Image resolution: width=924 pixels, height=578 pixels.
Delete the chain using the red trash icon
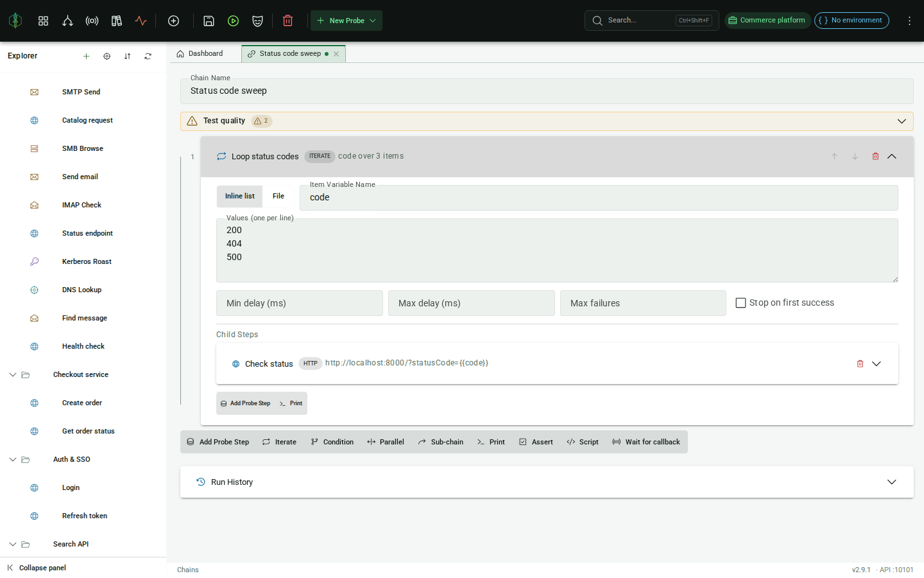coord(287,21)
